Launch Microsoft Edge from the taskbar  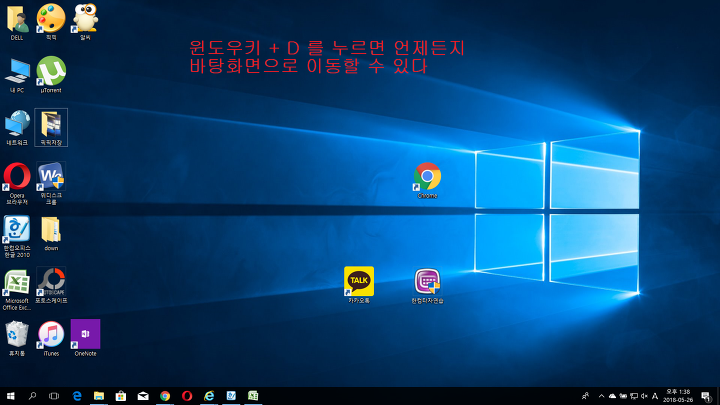coord(77,396)
